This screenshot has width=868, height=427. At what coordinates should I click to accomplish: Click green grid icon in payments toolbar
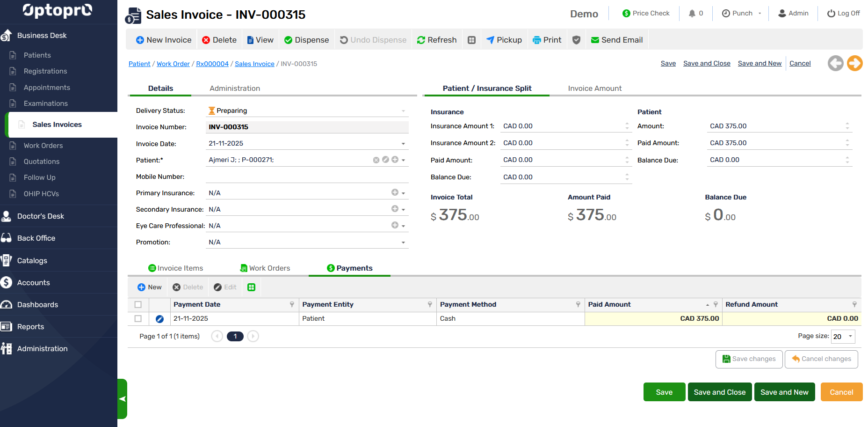coord(251,287)
